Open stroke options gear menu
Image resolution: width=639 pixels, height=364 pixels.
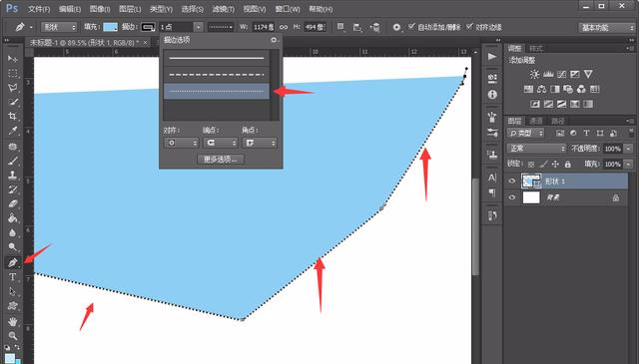tap(274, 40)
